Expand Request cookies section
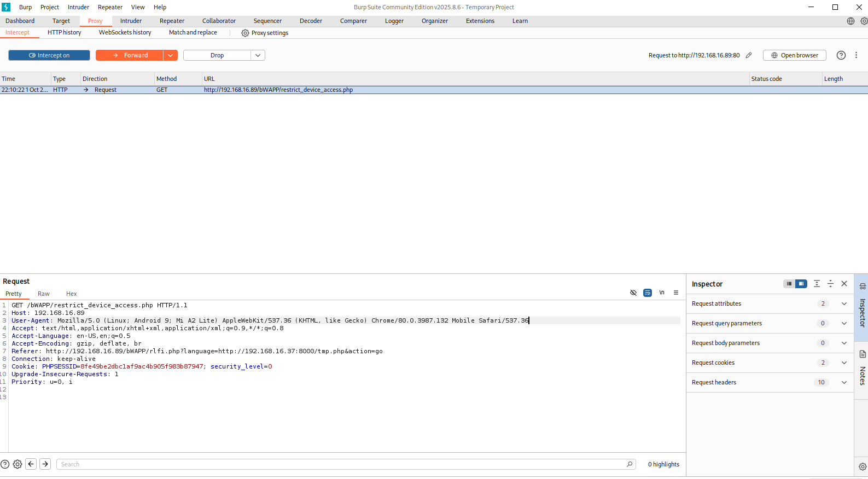This screenshot has height=479, width=868. (x=770, y=363)
